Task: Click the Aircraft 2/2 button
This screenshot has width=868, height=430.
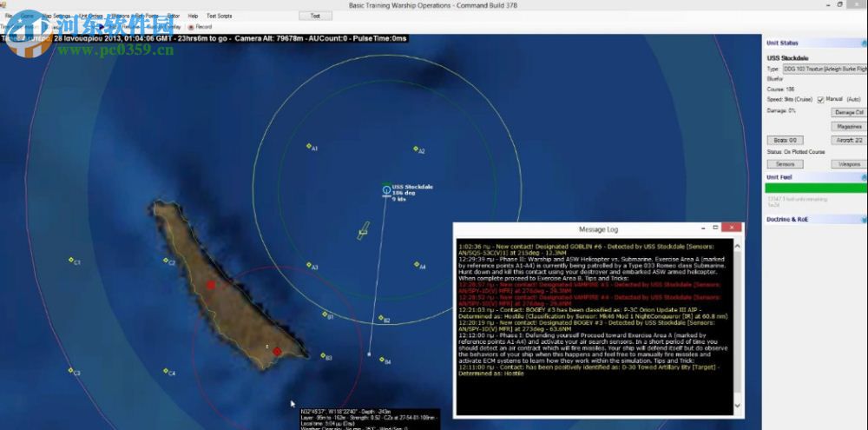Action: 849,140
